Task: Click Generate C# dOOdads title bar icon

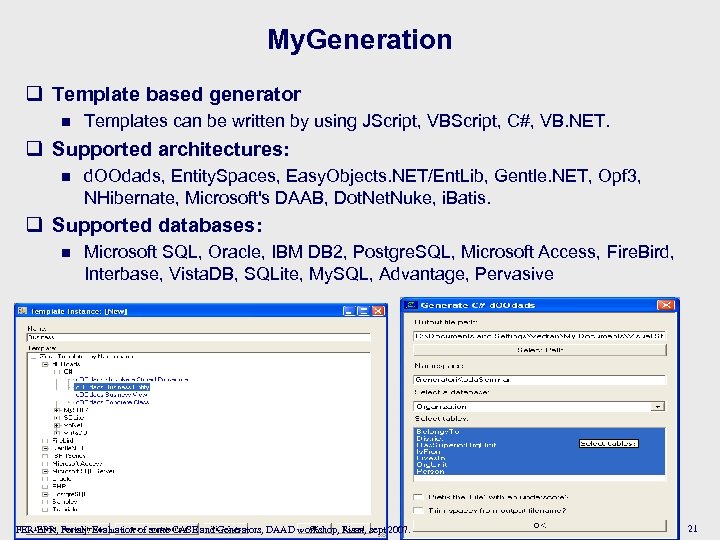Action: pos(411,305)
